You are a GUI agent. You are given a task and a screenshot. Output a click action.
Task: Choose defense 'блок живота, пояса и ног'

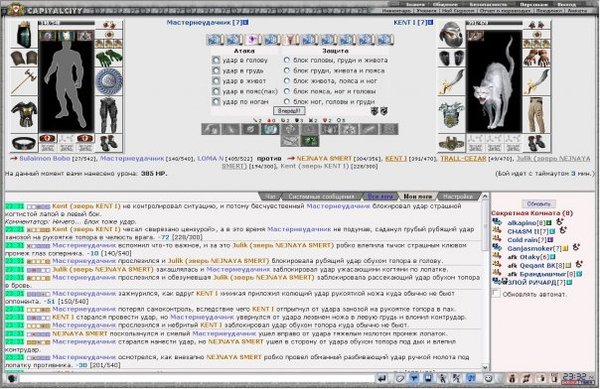[287, 81]
